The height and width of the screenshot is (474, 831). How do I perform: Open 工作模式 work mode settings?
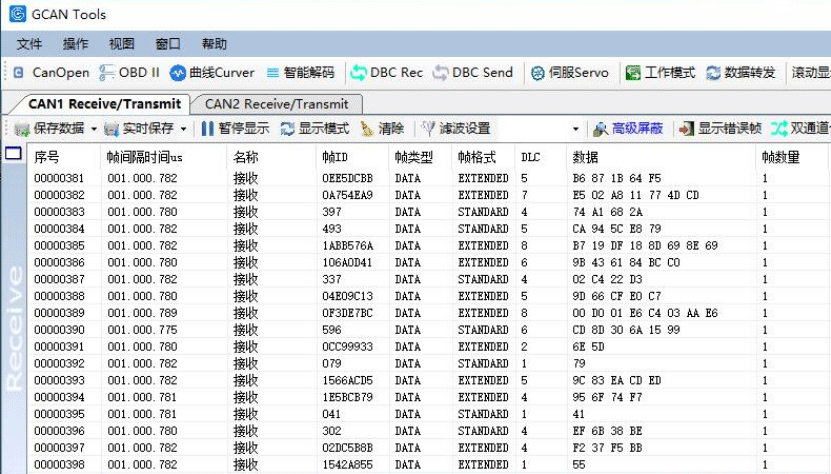(660, 73)
